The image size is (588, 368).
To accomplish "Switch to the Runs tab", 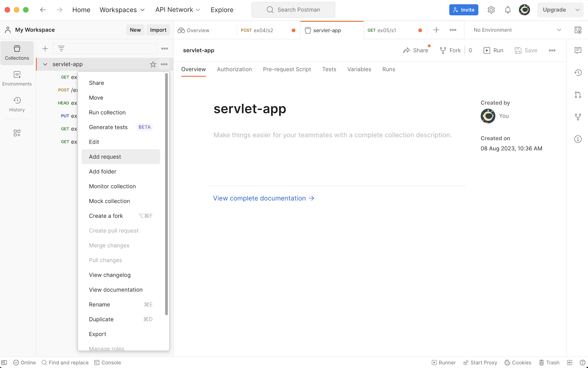I will 389,69.
